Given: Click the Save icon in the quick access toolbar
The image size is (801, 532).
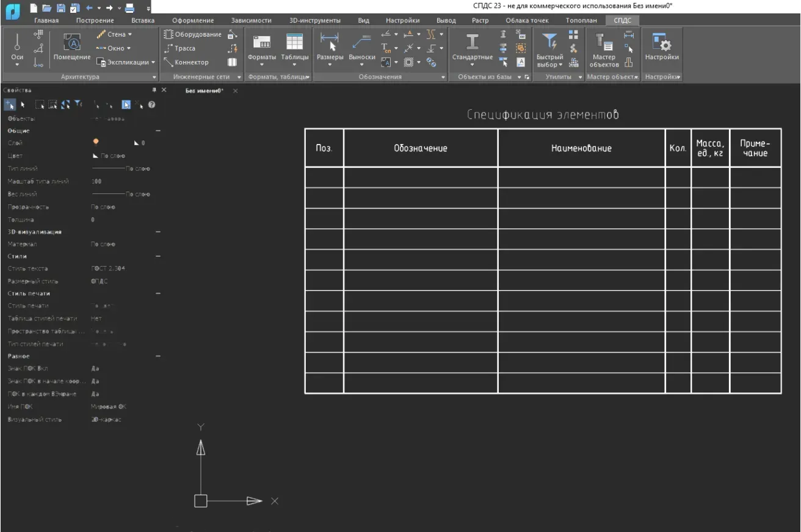Looking at the screenshot, I should 61,8.
